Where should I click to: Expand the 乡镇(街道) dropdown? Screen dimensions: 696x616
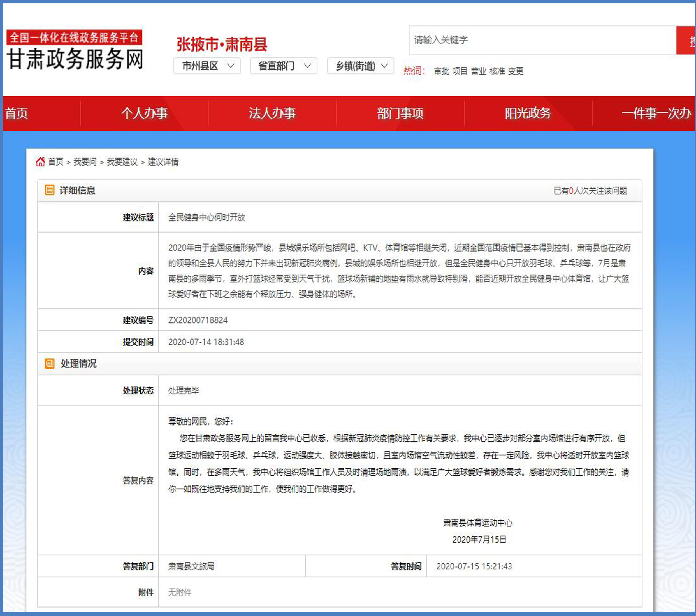(361, 66)
